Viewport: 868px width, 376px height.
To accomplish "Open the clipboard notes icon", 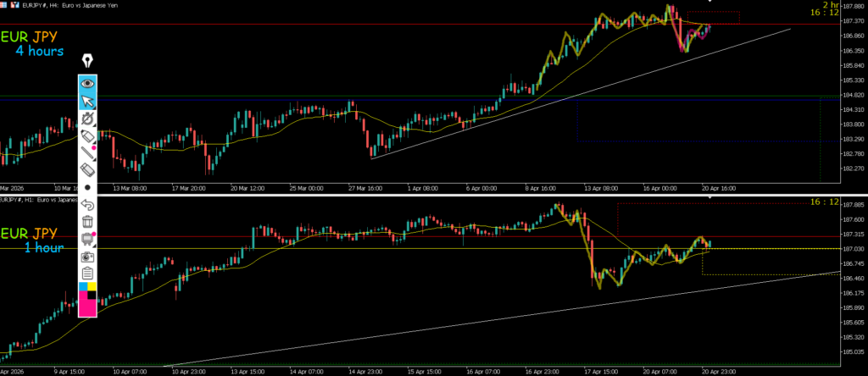I will (87, 273).
